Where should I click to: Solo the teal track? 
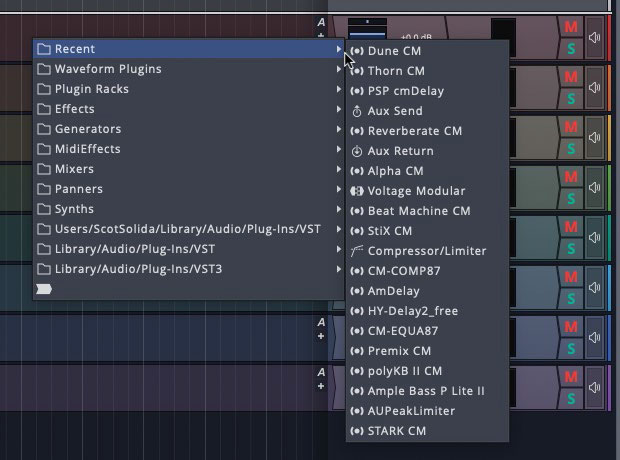coord(571,249)
